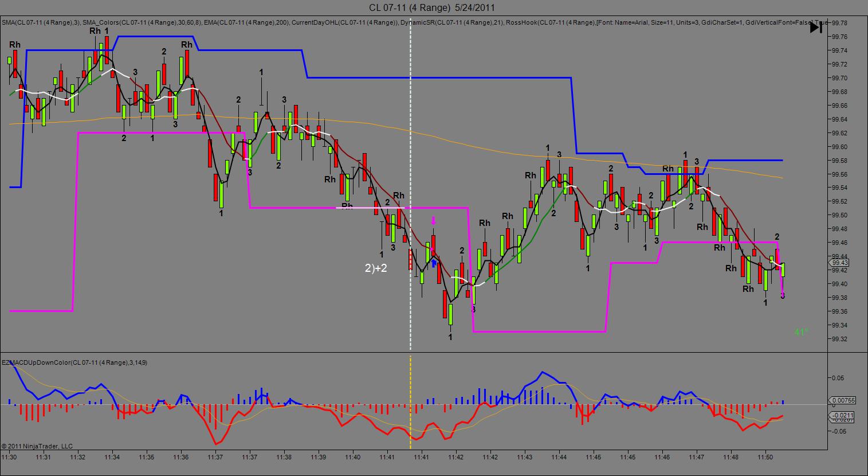Click the 0.05 MACD axis label
The height and width of the screenshot is (476, 868).
coord(837,378)
